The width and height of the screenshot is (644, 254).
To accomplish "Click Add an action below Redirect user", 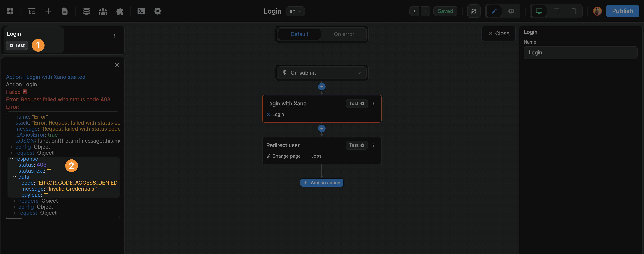I will [x=322, y=183].
